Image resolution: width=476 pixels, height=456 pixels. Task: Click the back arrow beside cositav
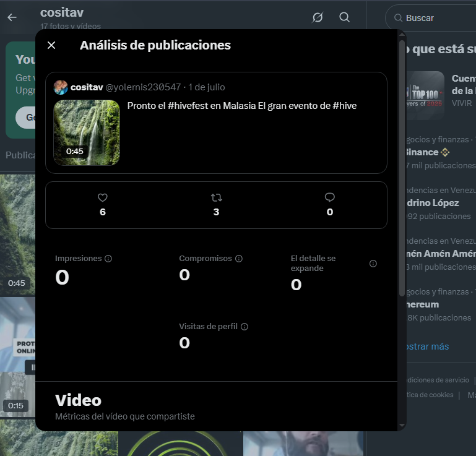pyautogui.click(x=12, y=17)
